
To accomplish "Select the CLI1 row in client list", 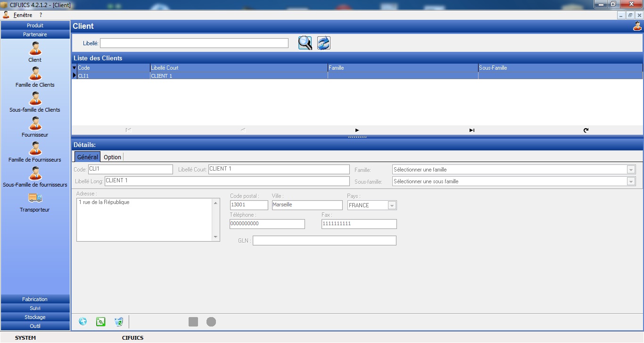I will pyautogui.click(x=113, y=76).
